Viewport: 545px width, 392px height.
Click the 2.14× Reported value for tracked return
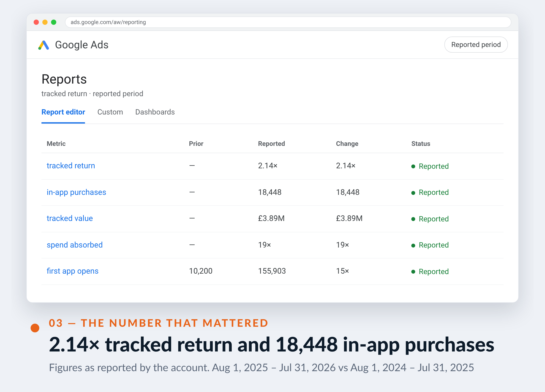[268, 166]
